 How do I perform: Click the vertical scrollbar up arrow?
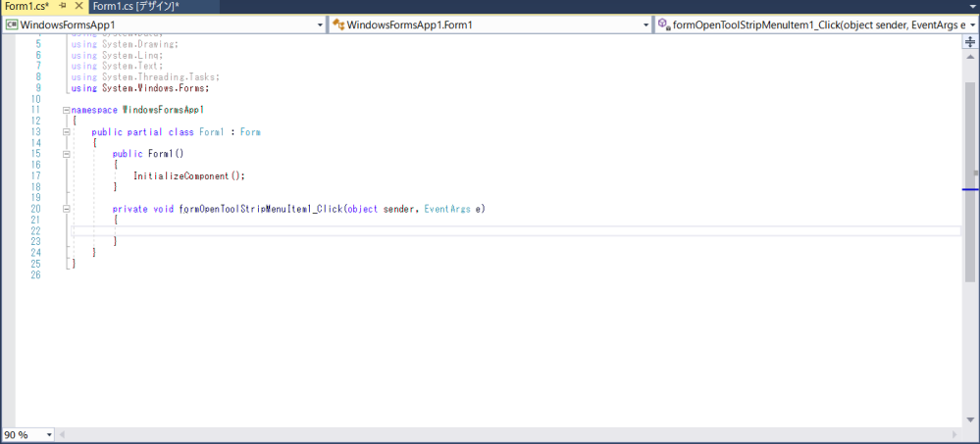coord(970,56)
